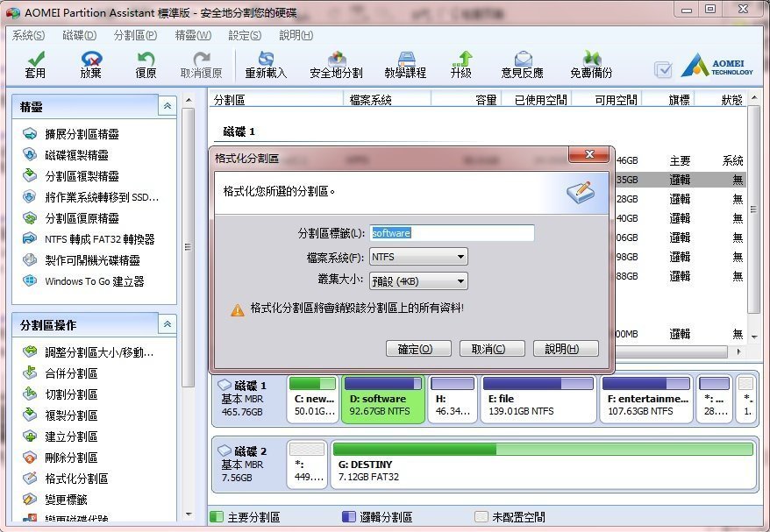Select the C: partition block on Disk 1
This screenshot has height=532, width=770.
pos(313,398)
